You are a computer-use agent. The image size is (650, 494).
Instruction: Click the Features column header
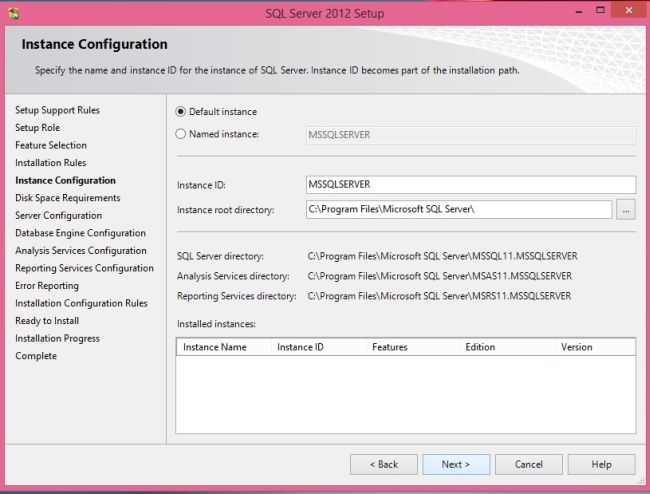[412, 347]
